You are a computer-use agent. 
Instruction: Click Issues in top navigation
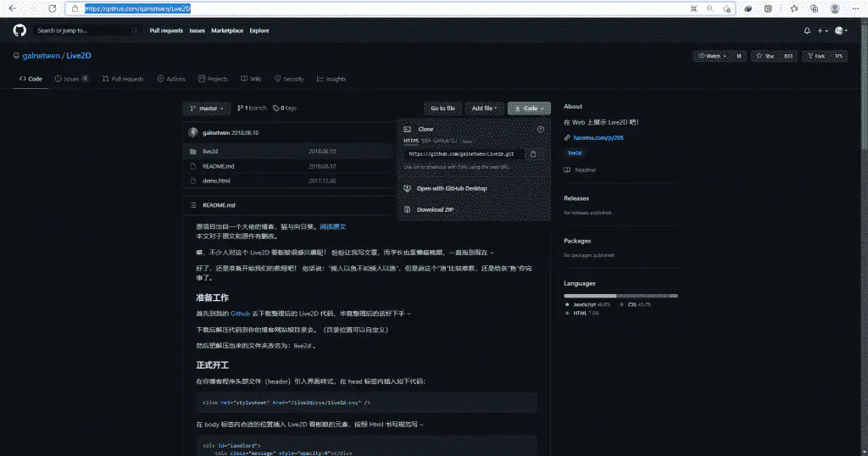coord(197,31)
